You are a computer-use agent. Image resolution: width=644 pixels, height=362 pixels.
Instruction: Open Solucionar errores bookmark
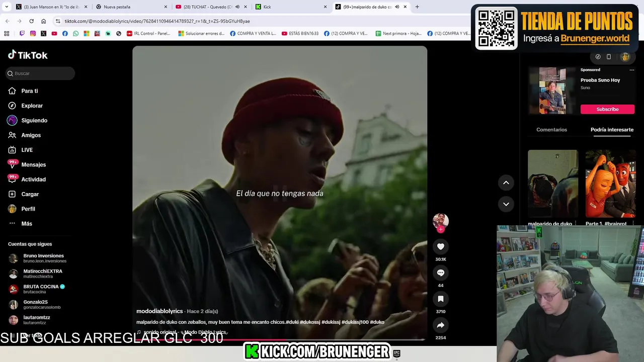coord(201,34)
